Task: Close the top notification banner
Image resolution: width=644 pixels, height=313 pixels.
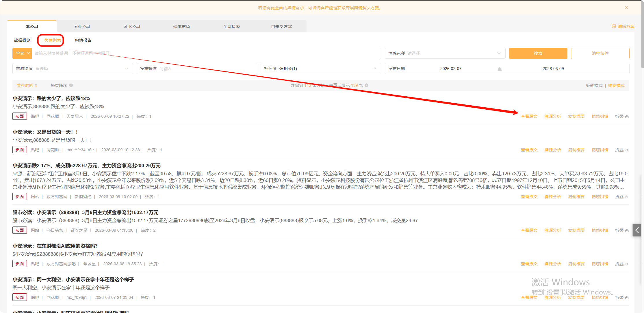Action: (626, 8)
